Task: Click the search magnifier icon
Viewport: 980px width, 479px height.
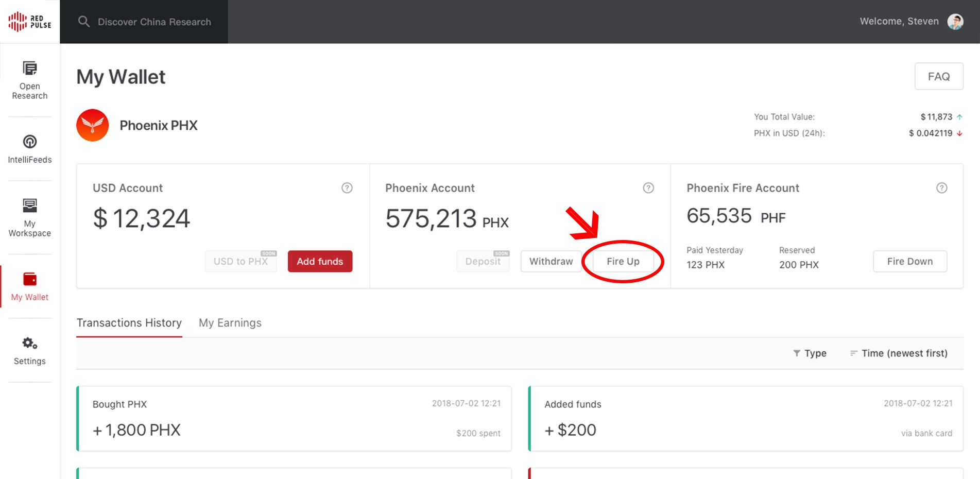Action: 83,22
